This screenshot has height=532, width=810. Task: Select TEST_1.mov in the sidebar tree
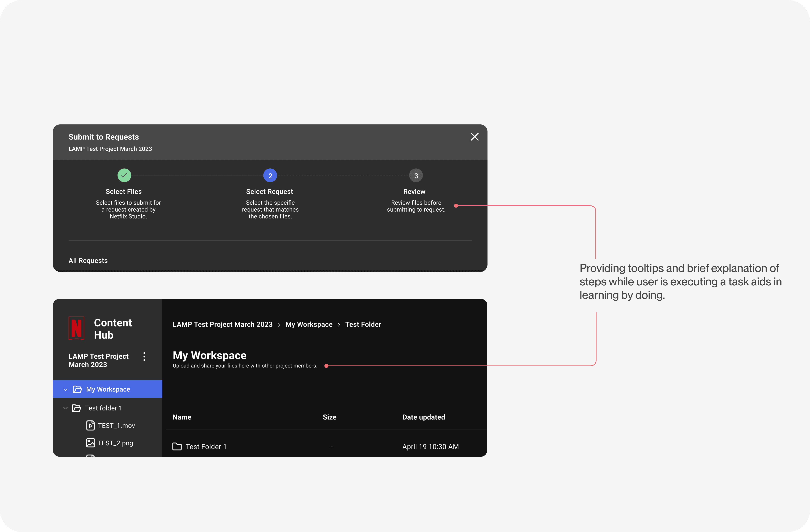point(116,426)
